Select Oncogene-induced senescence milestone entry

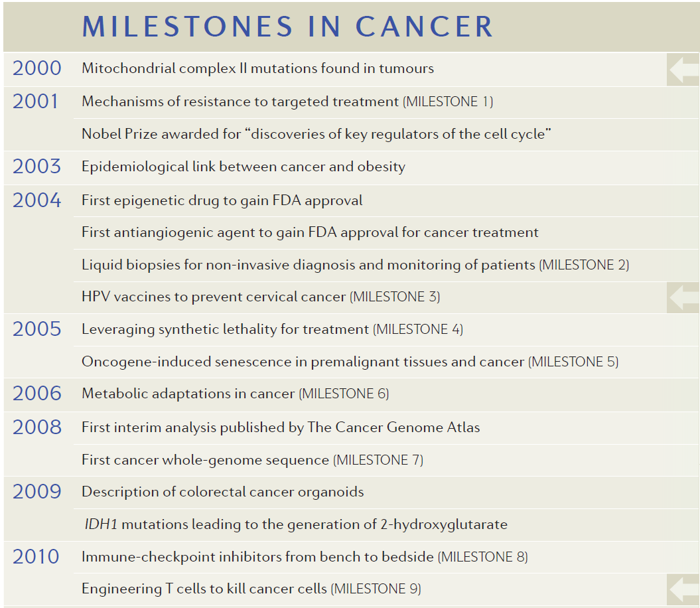tap(350, 361)
